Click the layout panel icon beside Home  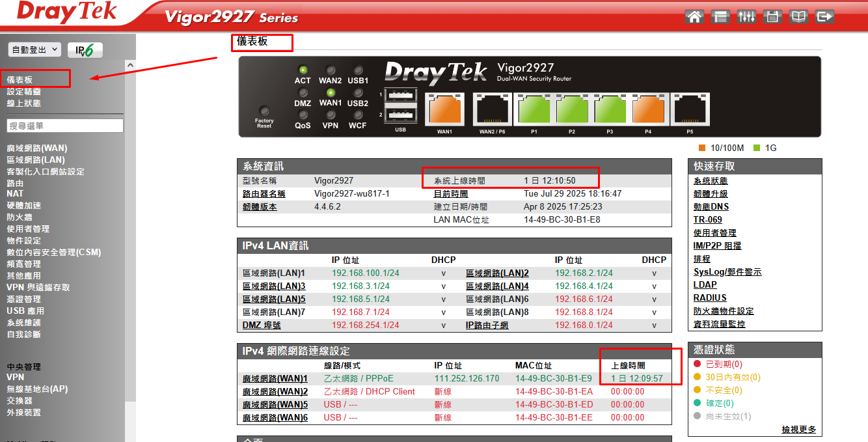click(x=720, y=17)
